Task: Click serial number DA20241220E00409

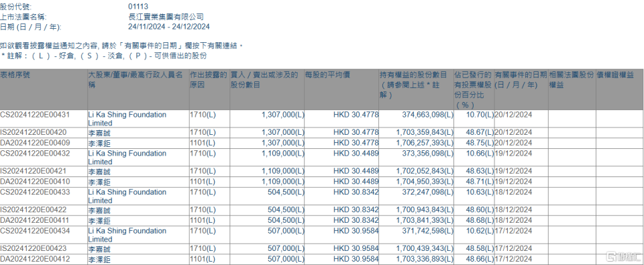Action: [x=36, y=143]
